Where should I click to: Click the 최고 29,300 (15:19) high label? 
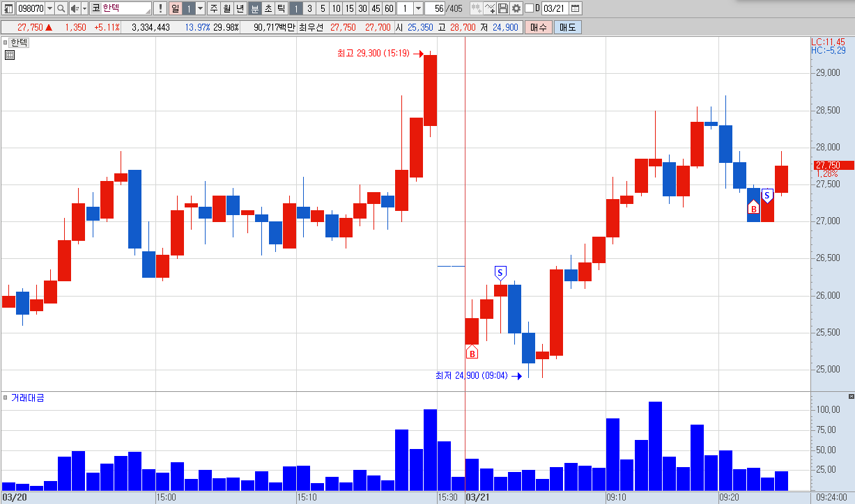pyautogui.click(x=373, y=53)
